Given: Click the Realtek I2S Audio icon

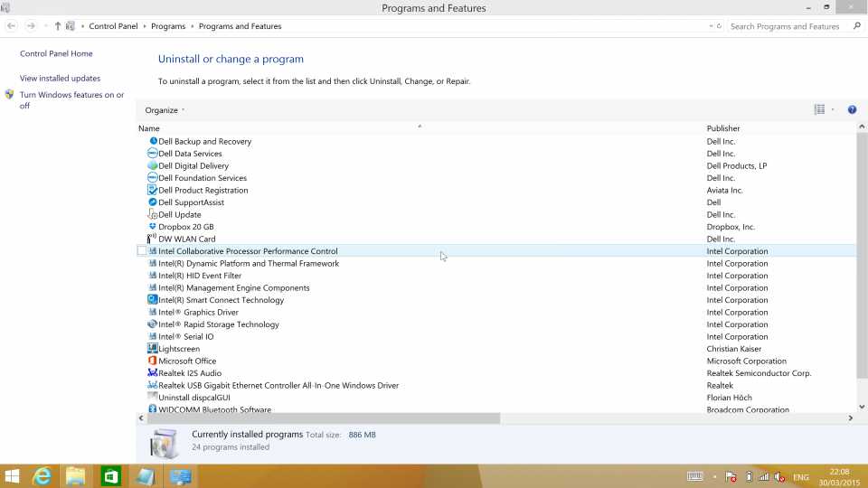Looking at the screenshot, I should coord(153,373).
